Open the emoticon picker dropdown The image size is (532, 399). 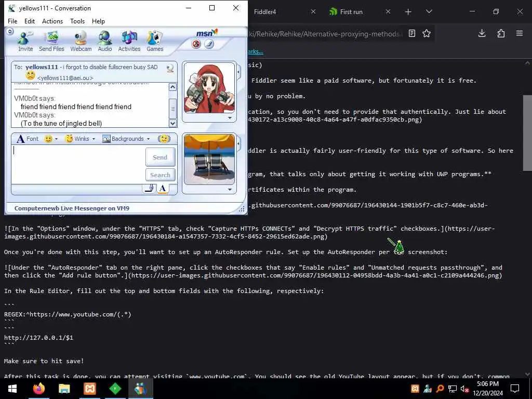click(51, 139)
